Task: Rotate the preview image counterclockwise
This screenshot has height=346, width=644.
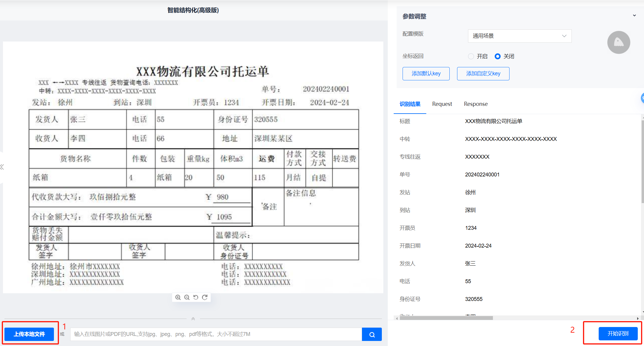Action: coord(196,297)
